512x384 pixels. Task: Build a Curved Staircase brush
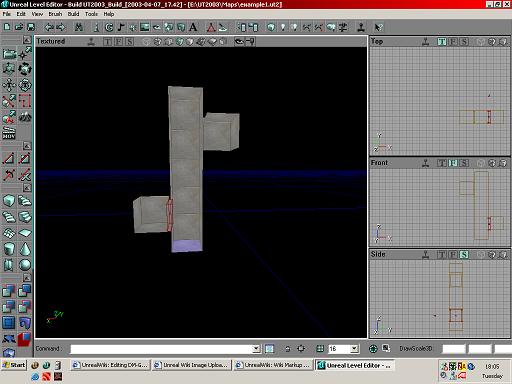pyautogui.click(x=25, y=201)
